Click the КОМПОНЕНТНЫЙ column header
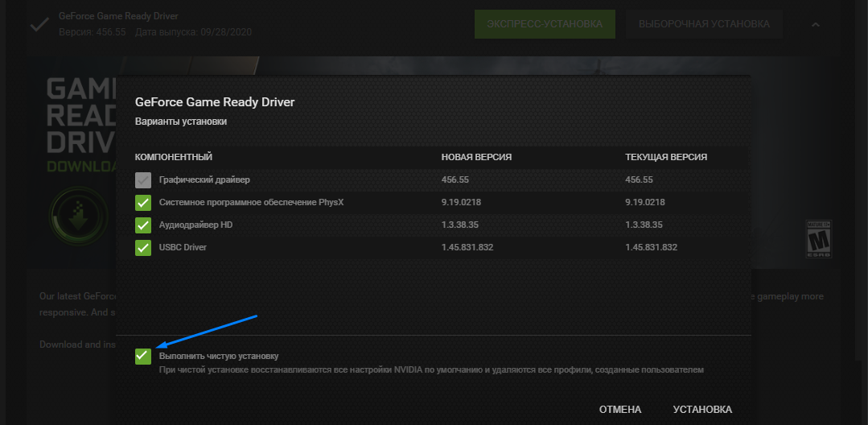 [173, 157]
